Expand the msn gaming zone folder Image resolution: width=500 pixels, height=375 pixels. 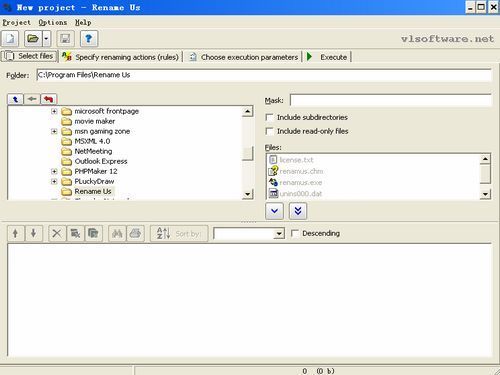tap(54, 131)
